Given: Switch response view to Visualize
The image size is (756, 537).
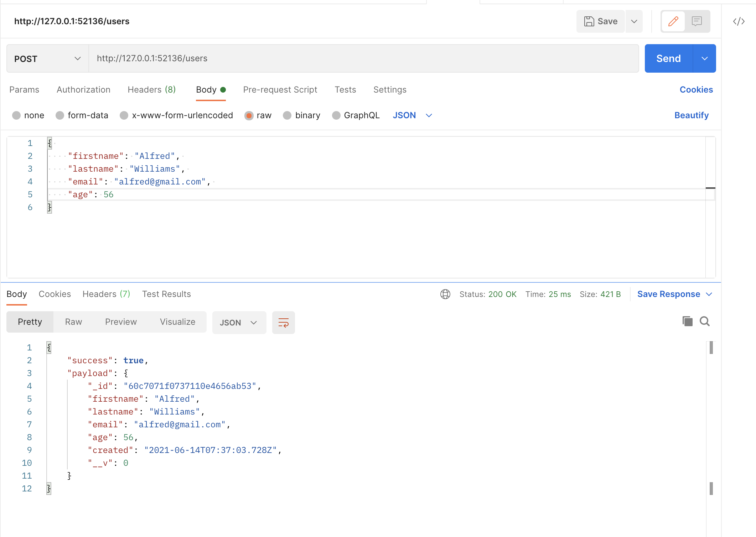Looking at the screenshot, I should click(x=177, y=322).
